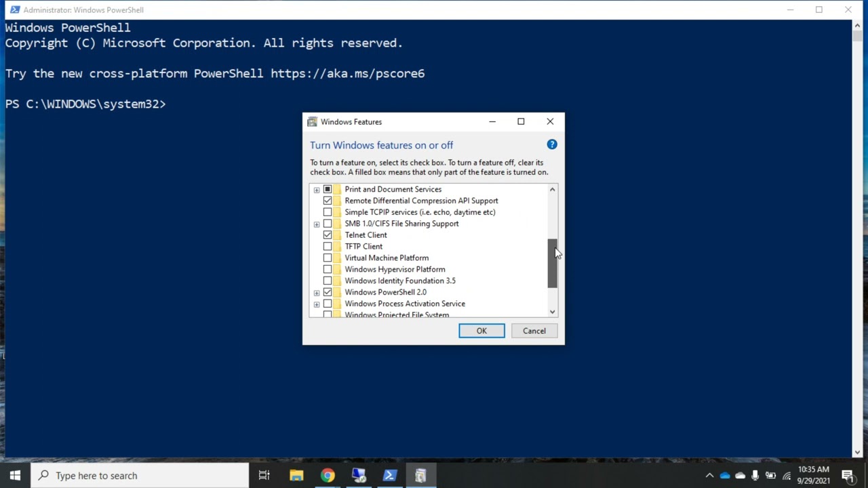Uncheck Remote Differential Compression API Support

pyautogui.click(x=328, y=201)
